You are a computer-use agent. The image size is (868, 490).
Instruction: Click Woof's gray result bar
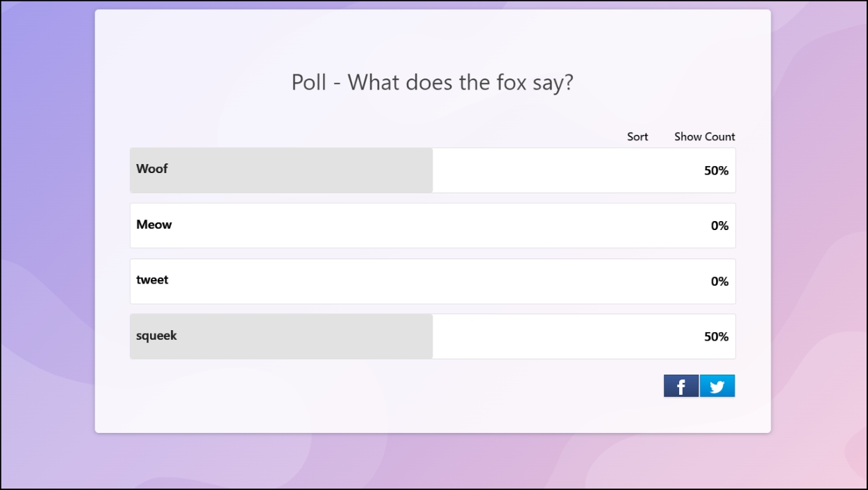(281, 170)
